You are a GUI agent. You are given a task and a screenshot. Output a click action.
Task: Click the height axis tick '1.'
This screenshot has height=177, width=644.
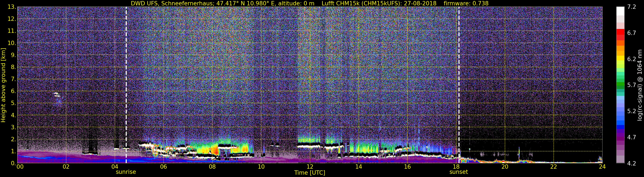[13, 151]
